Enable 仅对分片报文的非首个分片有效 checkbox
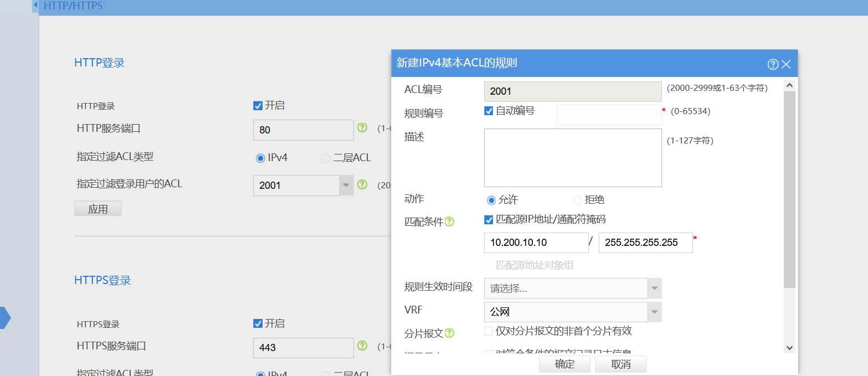Screen dimensions: 868x376 click(489, 331)
